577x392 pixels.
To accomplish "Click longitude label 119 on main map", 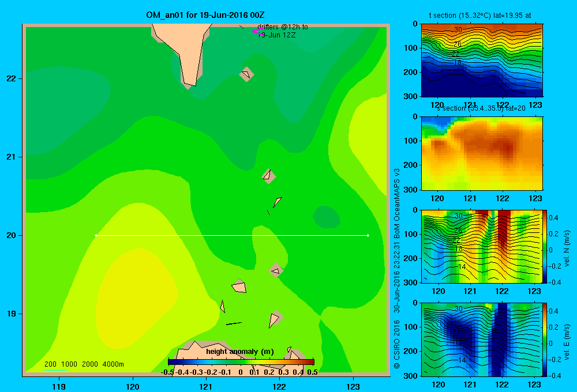I will pos(59,386).
